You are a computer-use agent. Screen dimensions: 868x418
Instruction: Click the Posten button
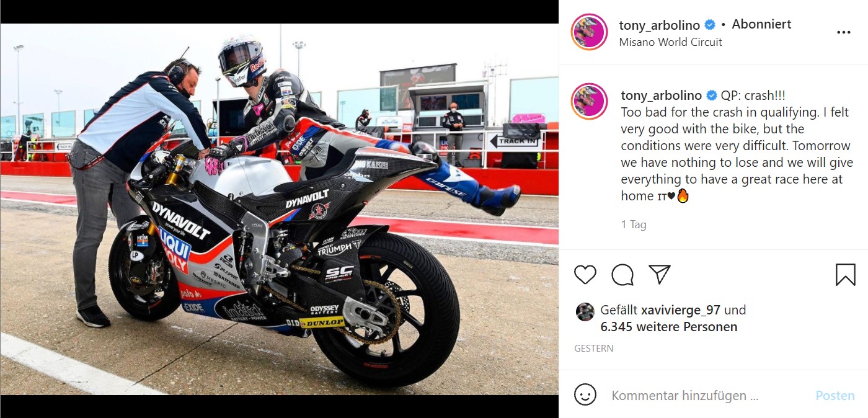click(835, 395)
